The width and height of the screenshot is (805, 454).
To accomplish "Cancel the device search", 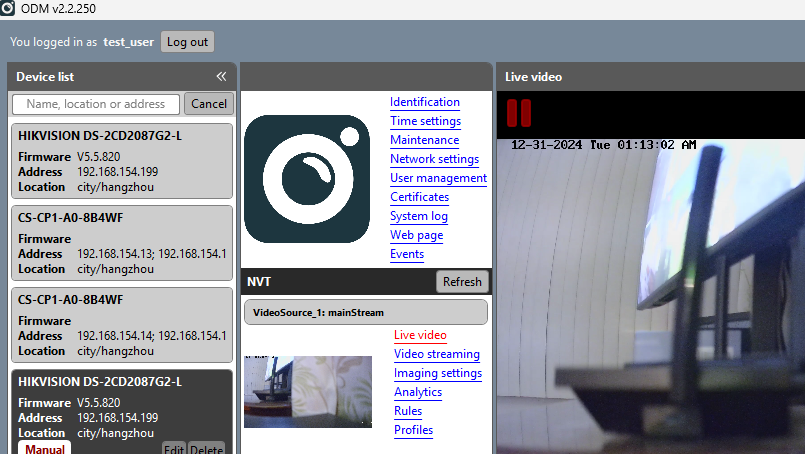I will tap(209, 104).
